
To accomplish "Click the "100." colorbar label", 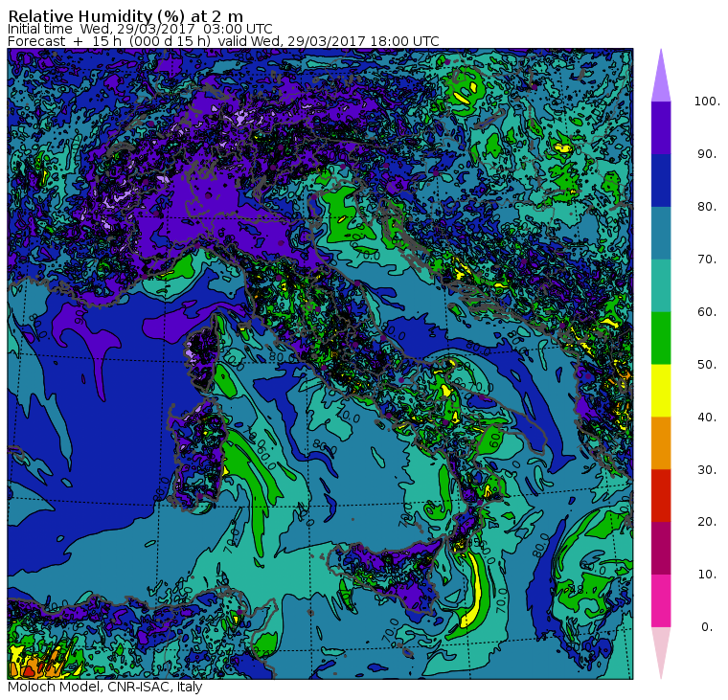I will 707,102.
